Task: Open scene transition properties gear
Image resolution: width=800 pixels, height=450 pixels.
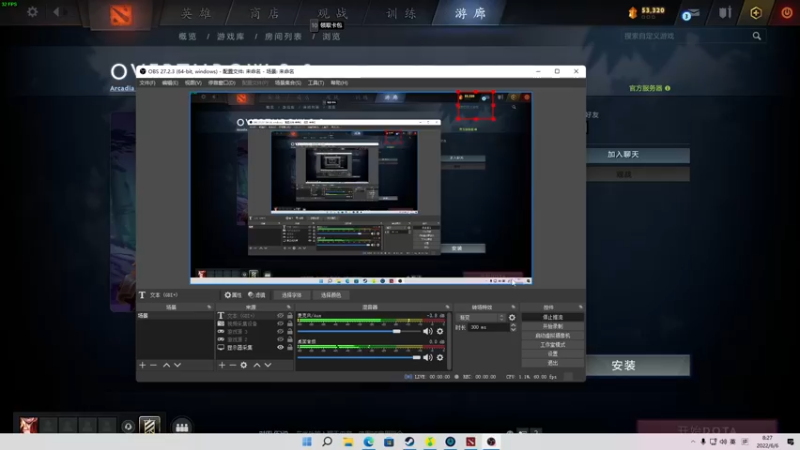Action: pos(512,317)
